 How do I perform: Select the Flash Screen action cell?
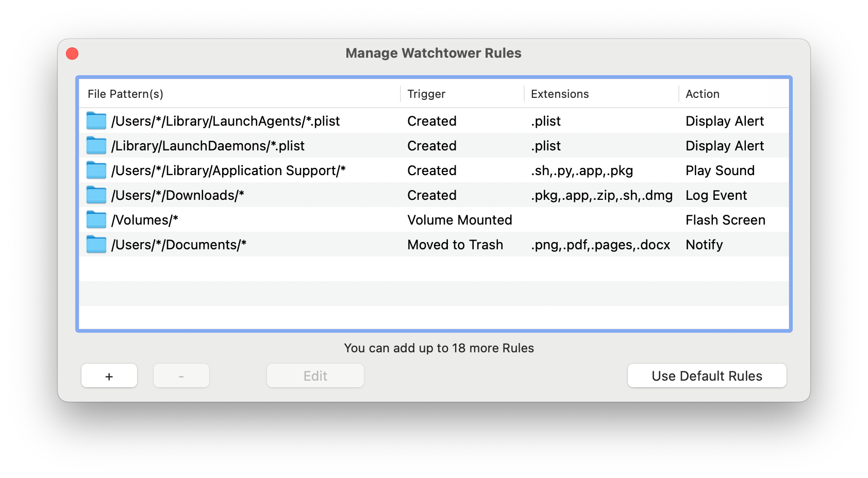[x=725, y=220]
